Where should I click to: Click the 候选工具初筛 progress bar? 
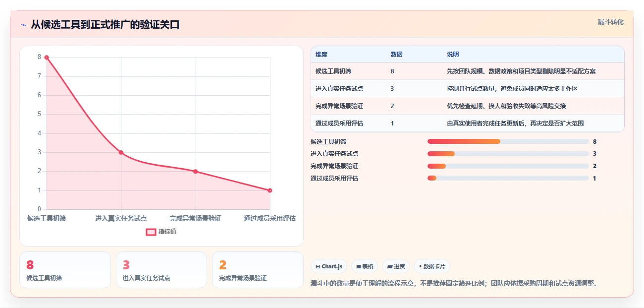[x=508, y=141]
